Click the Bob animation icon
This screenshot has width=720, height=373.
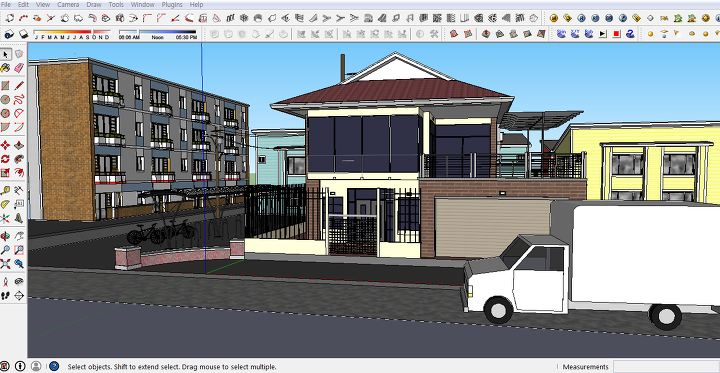(589, 34)
